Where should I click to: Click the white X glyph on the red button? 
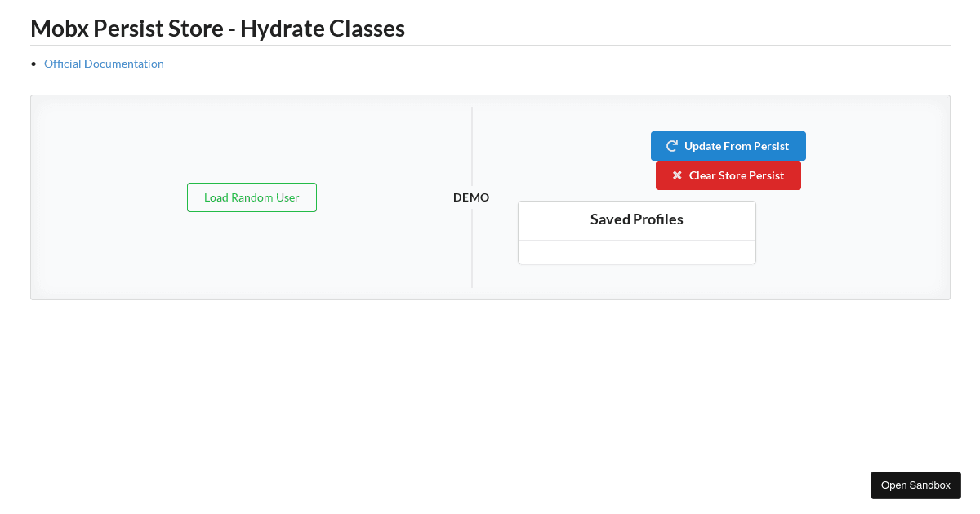click(x=677, y=175)
